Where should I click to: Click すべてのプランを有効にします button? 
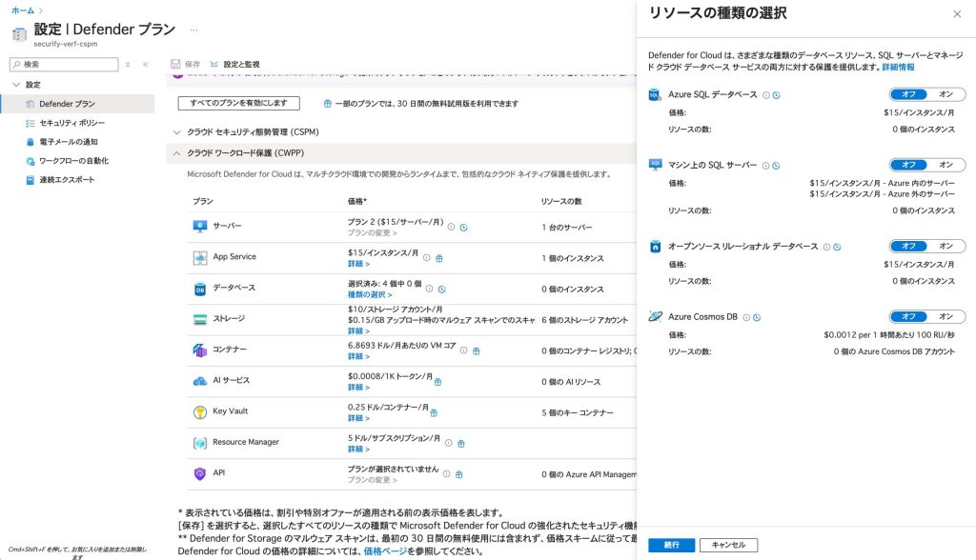238,103
